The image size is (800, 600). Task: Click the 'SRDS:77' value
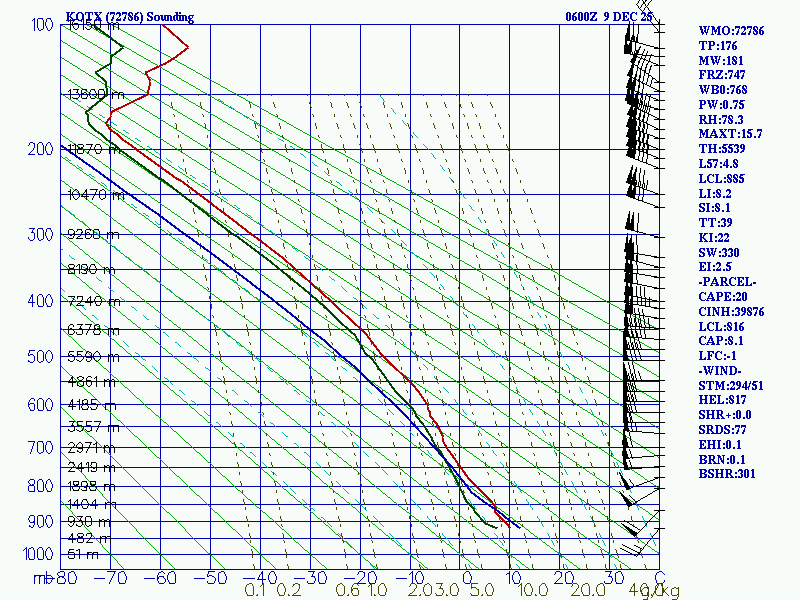click(722, 430)
